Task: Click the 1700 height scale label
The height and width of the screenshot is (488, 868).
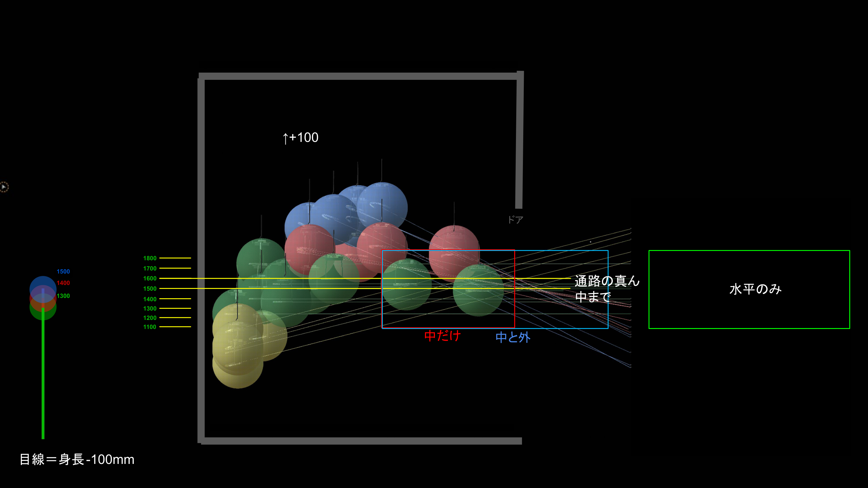Action: pos(150,268)
